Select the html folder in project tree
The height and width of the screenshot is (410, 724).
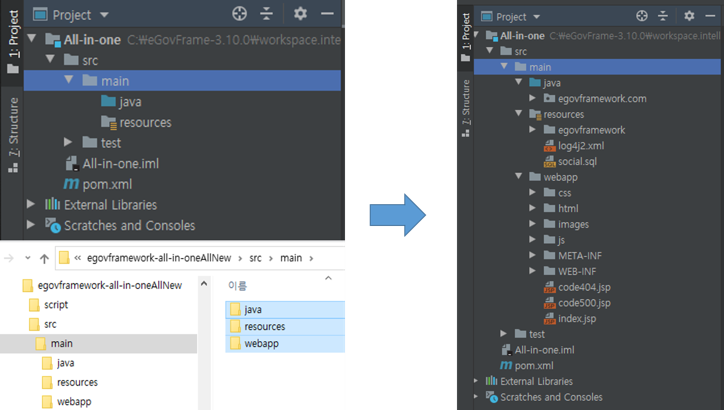[567, 208]
